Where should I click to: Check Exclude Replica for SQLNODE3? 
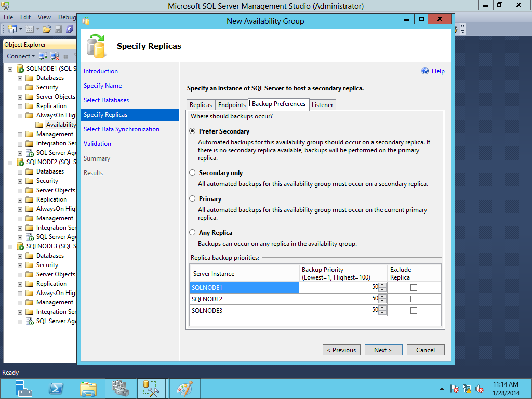pos(414,310)
